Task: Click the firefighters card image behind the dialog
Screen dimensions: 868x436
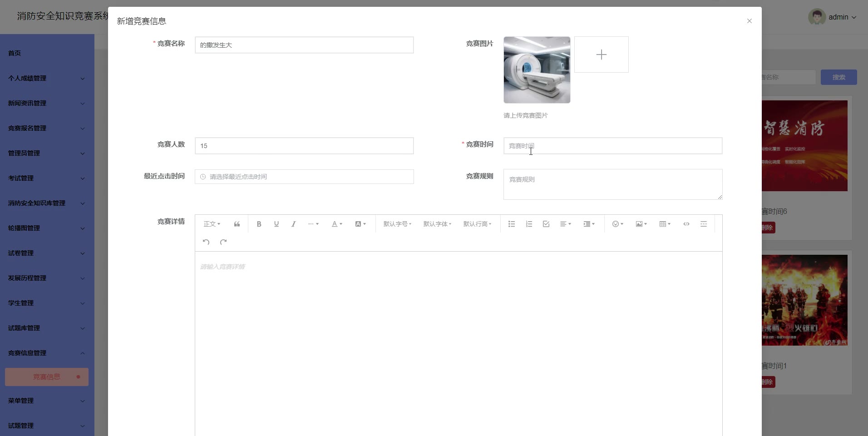Action: (804, 300)
